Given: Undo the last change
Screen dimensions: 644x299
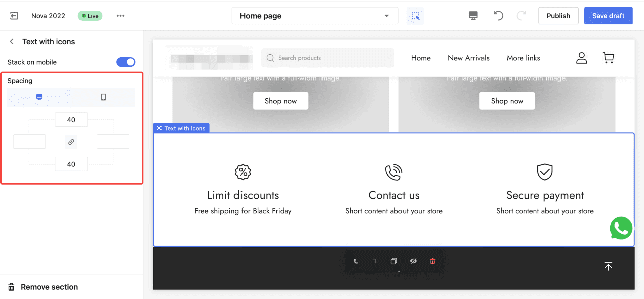Looking at the screenshot, I should click(498, 16).
